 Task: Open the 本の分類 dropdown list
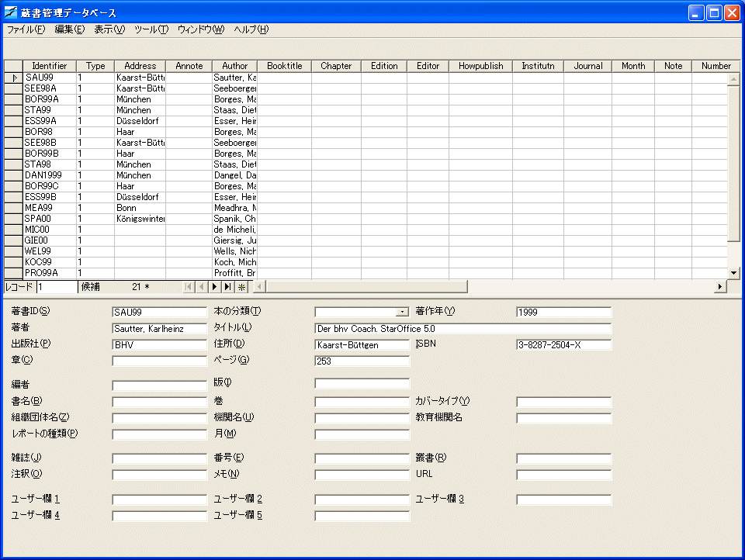(402, 312)
